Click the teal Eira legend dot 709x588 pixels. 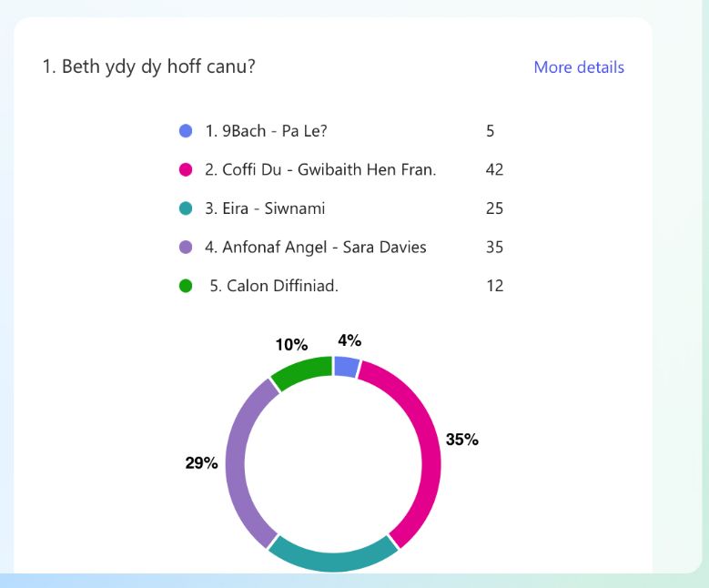click(x=186, y=208)
